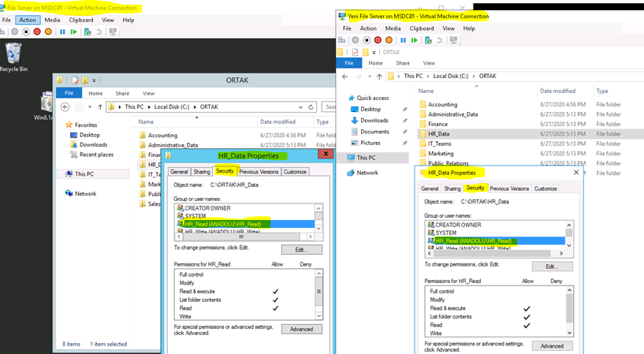Viewport: 644px width, 354px height.
Task: Open Help menu in Yeni File Server window
Action: click(469, 28)
